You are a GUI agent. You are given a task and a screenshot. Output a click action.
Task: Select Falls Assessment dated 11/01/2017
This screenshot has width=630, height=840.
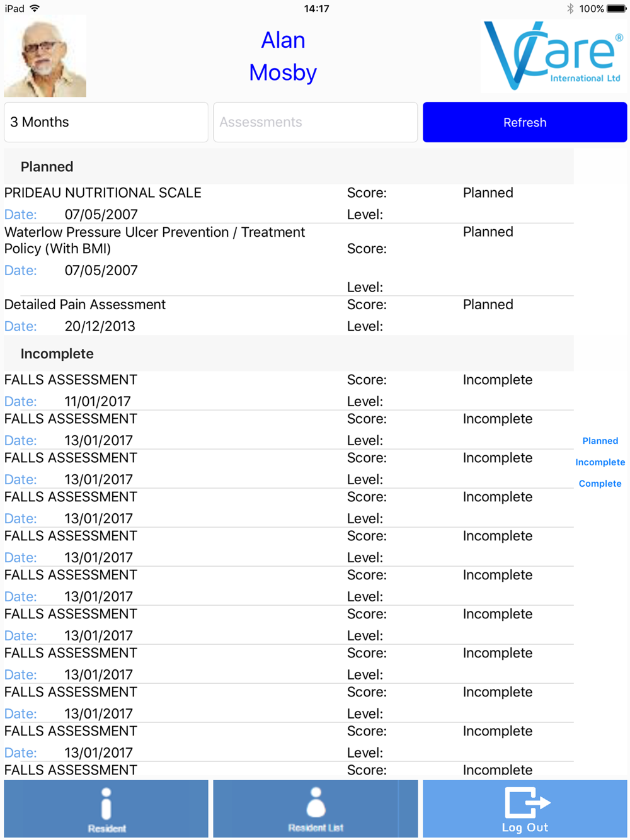(x=289, y=390)
